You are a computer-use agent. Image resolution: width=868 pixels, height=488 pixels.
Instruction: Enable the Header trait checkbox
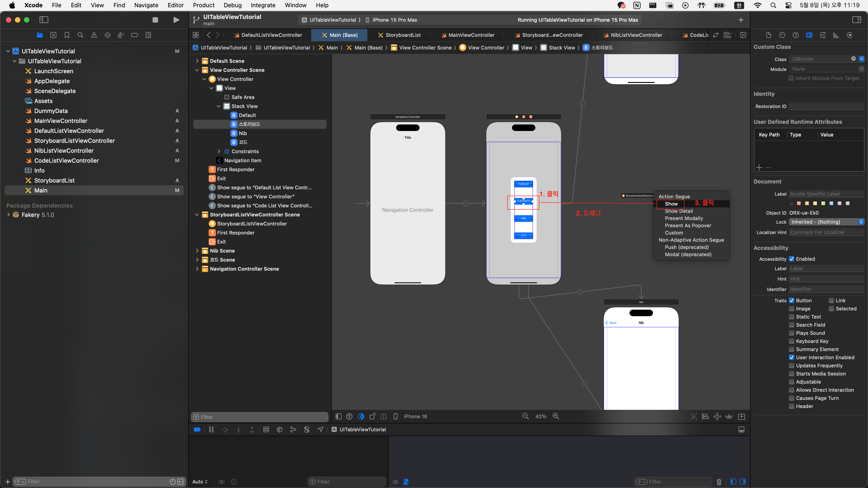[x=792, y=406]
